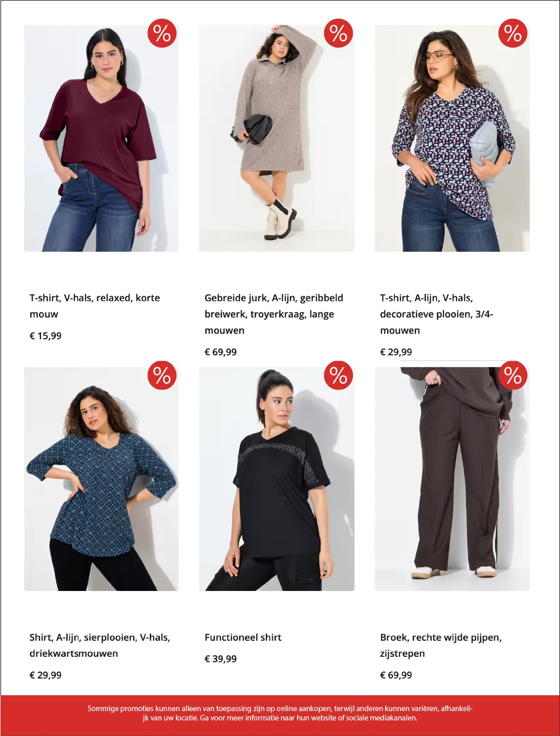The height and width of the screenshot is (736, 560).
Task: Open the grey knitted dress photo
Action: pos(277,138)
